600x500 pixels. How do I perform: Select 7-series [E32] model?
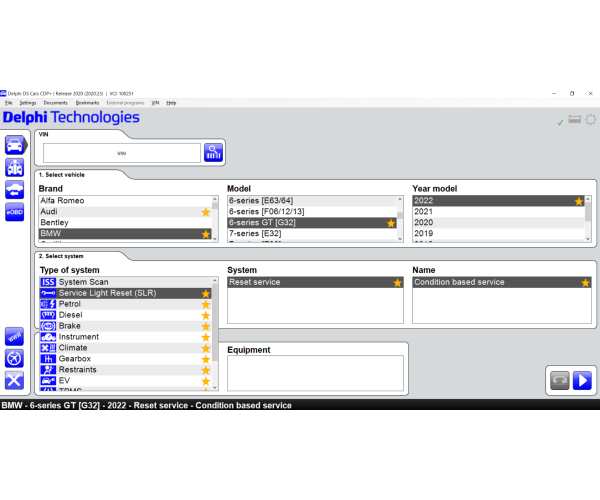click(312, 233)
